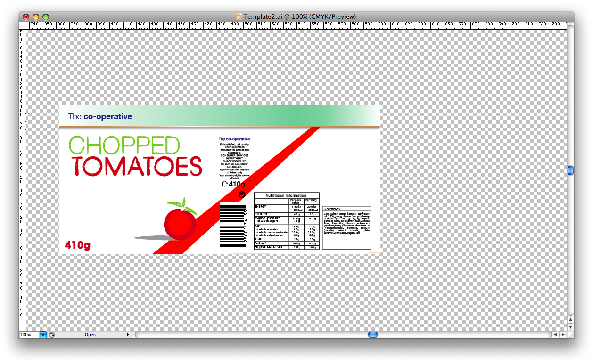593x364 pixels.
Task: Click the Template2.ai document proxy icon
Action: click(x=239, y=16)
